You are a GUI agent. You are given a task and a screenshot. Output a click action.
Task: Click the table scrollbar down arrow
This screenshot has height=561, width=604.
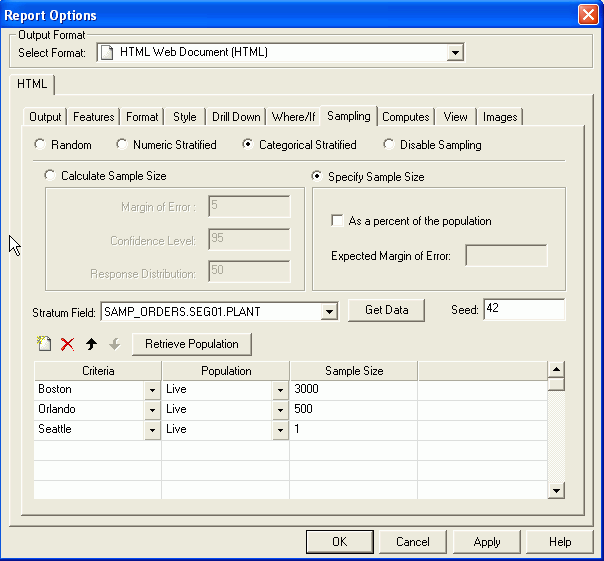pyautogui.click(x=556, y=490)
